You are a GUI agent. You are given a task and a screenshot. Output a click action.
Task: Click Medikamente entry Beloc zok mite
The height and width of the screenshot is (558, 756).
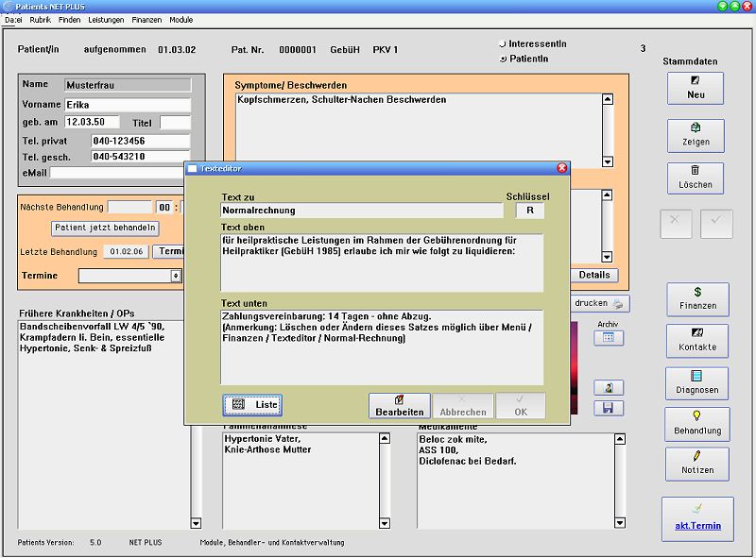click(453, 439)
